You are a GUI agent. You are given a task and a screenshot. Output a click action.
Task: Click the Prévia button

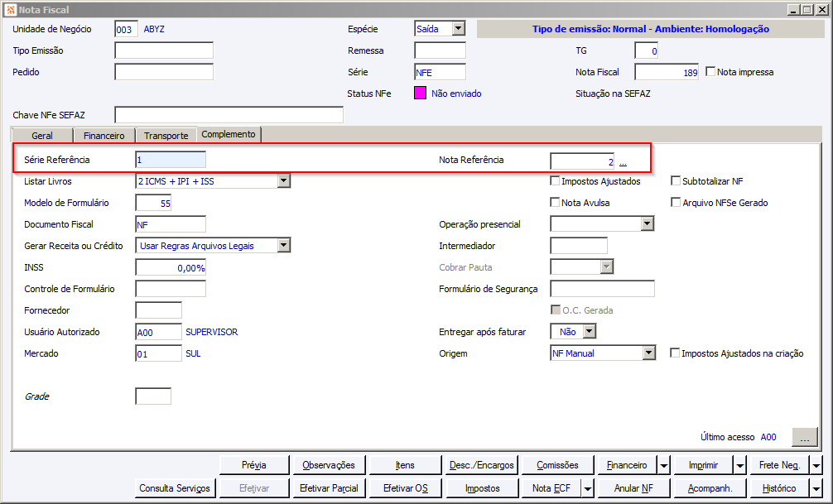(x=254, y=465)
